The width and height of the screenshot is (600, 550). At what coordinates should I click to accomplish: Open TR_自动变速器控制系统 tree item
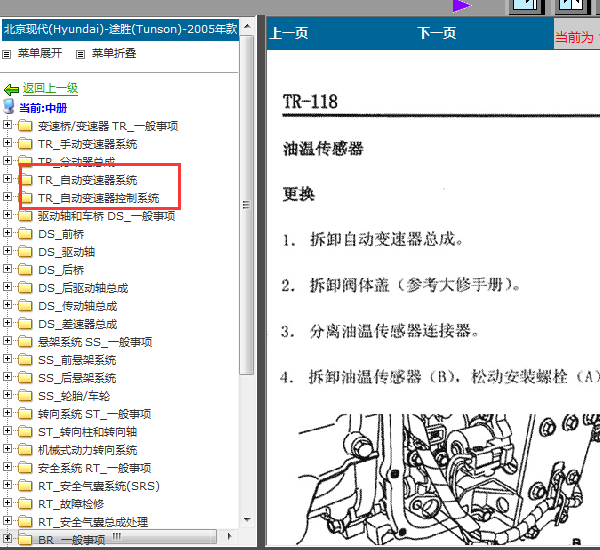(98, 198)
